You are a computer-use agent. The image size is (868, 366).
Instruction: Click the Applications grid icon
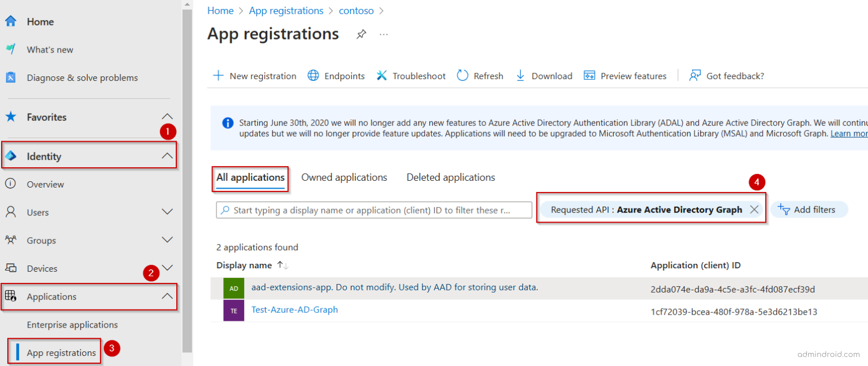point(11,296)
